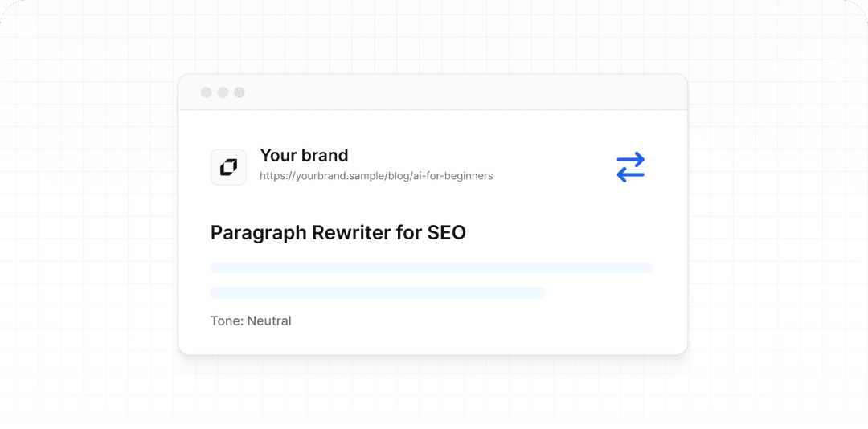Screen dimensions: 868x429
Task: Click the middle gray window dot
Action: point(223,92)
